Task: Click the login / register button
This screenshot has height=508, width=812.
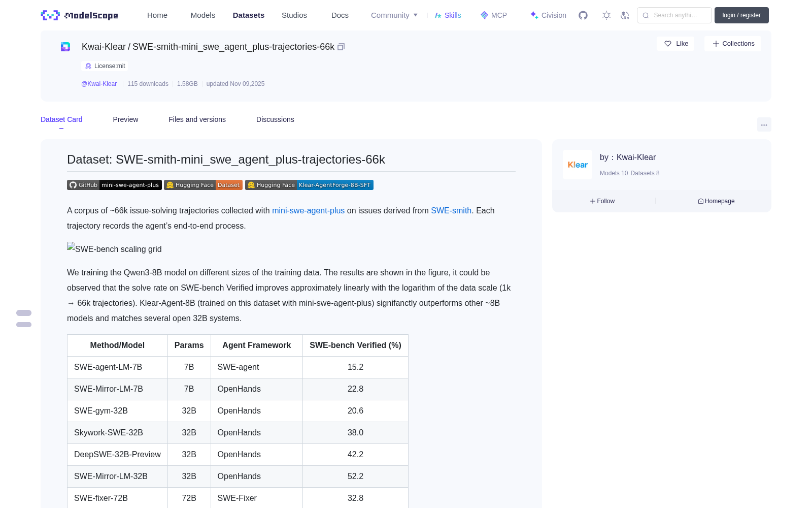Action: coord(741,15)
